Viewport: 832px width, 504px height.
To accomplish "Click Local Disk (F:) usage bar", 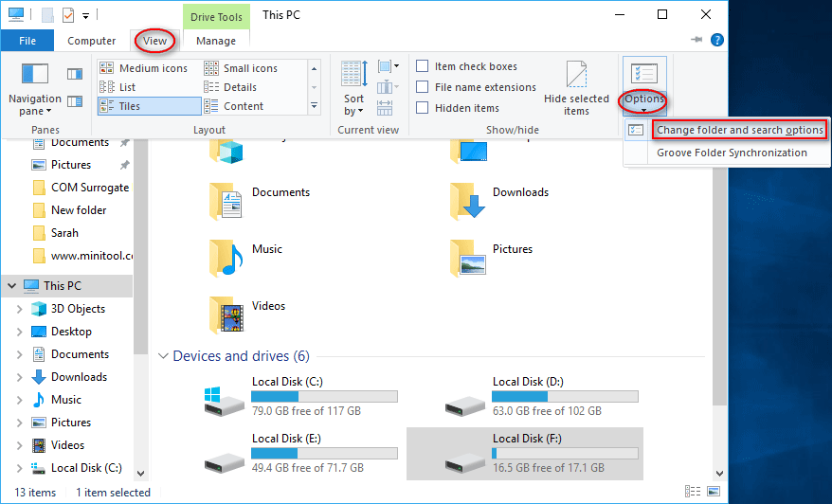I will pos(565,453).
